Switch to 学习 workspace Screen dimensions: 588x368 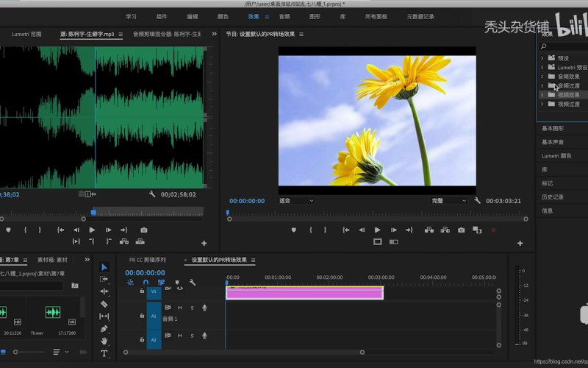131,16
